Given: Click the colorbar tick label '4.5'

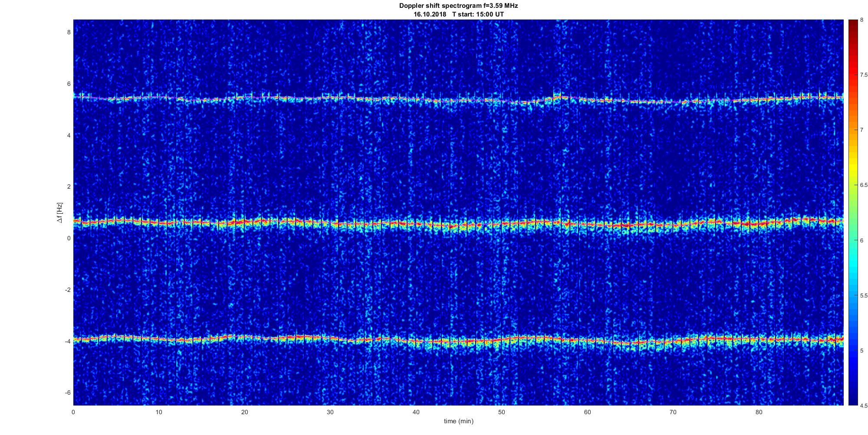Looking at the screenshot, I should [864, 406].
